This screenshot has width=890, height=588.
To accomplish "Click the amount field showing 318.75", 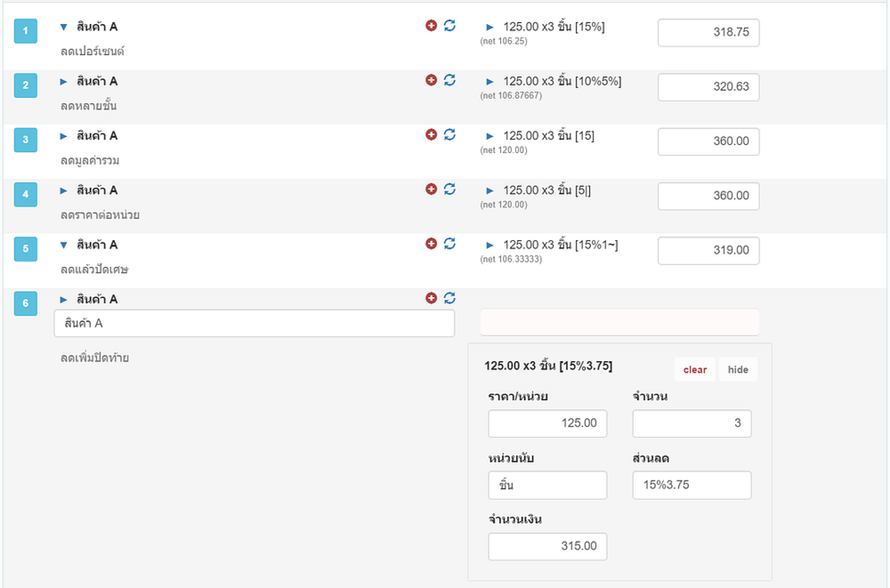I will [x=708, y=32].
